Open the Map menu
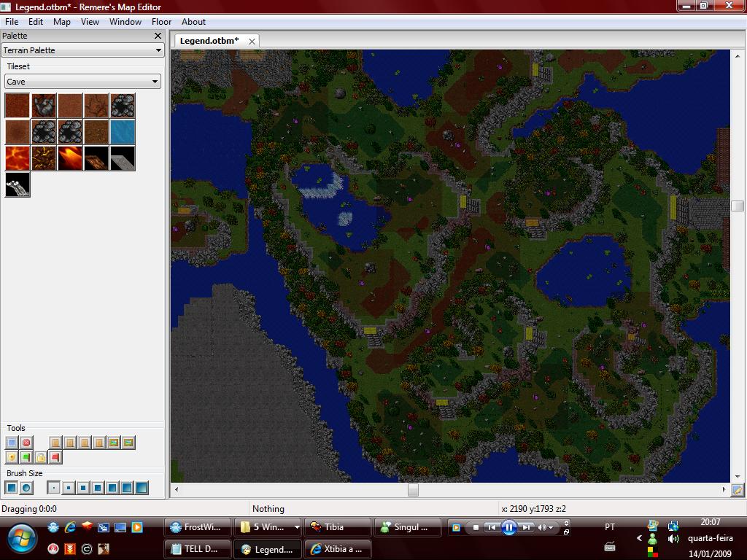Image resolution: width=747 pixels, height=560 pixels. 61,21
